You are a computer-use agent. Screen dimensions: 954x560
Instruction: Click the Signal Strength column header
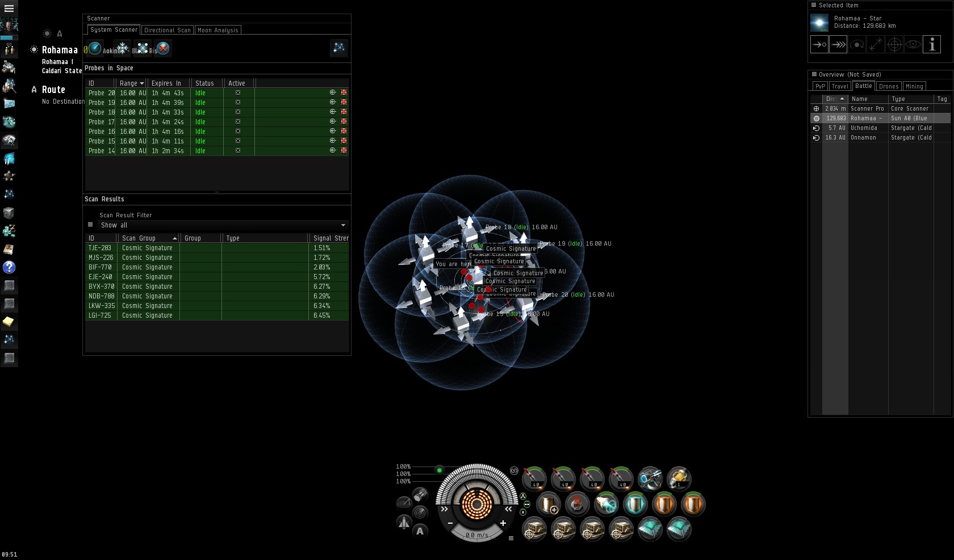330,238
